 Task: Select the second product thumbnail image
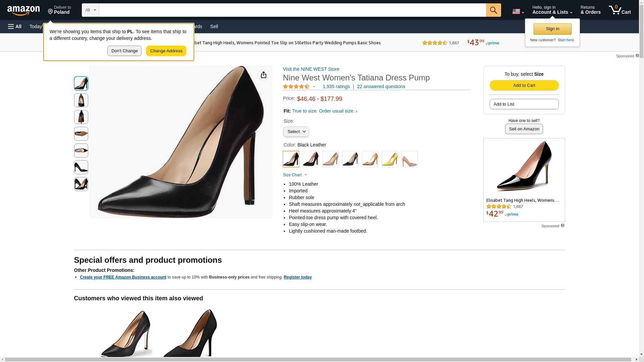[81, 100]
